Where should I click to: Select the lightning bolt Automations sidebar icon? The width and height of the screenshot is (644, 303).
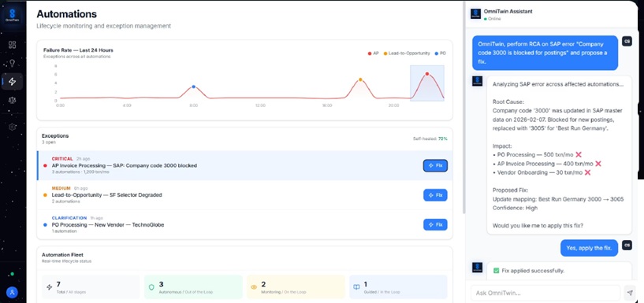pos(13,81)
